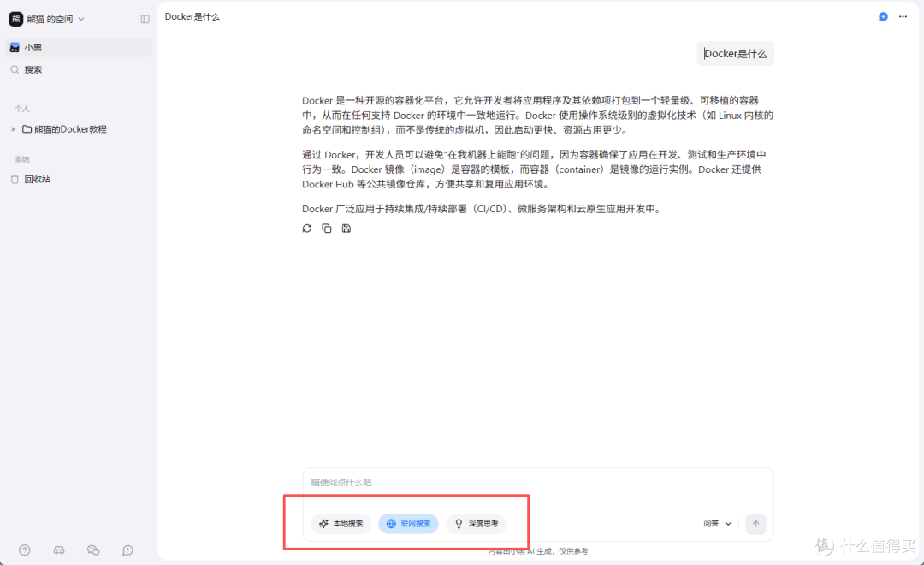Open the Discord community icon
The height and width of the screenshot is (565, 924).
tap(59, 550)
